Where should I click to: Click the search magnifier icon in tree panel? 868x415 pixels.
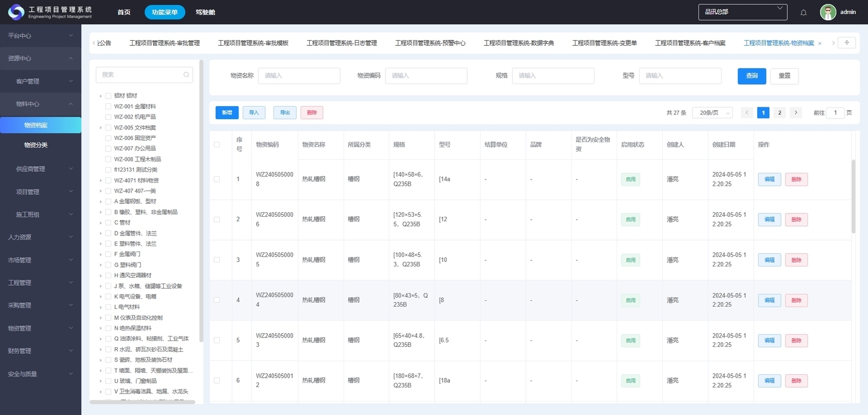click(186, 75)
